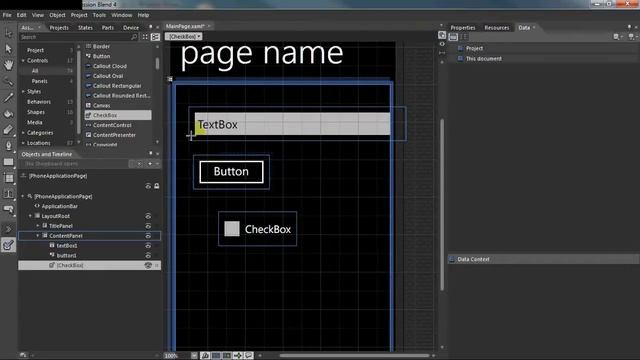Select the TextBlock text tool
Screen dimensions: 640x360
[x=8, y=194]
